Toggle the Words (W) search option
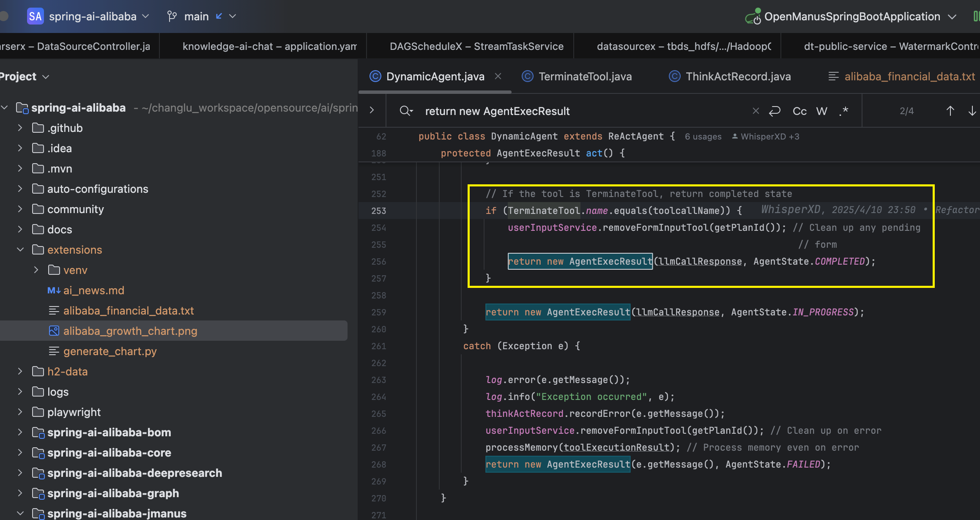Viewport: 980px width, 520px height. click(821, 111)
